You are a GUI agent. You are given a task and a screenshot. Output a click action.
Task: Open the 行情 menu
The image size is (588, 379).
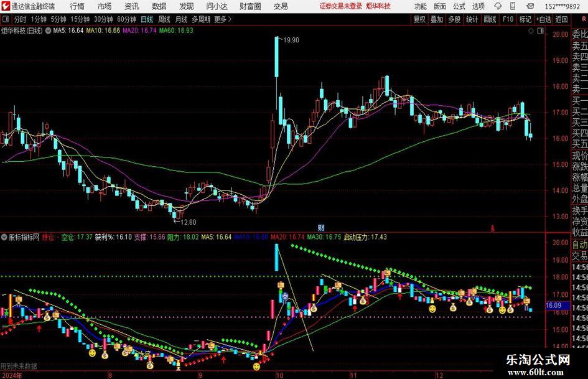77,6
